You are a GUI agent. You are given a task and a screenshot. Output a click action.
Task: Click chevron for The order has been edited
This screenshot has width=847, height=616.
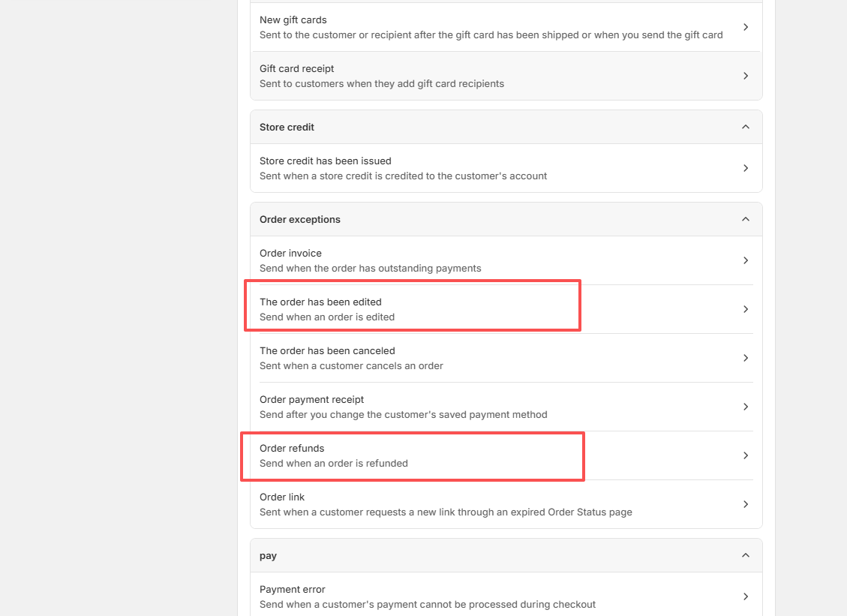coord(745,309)
